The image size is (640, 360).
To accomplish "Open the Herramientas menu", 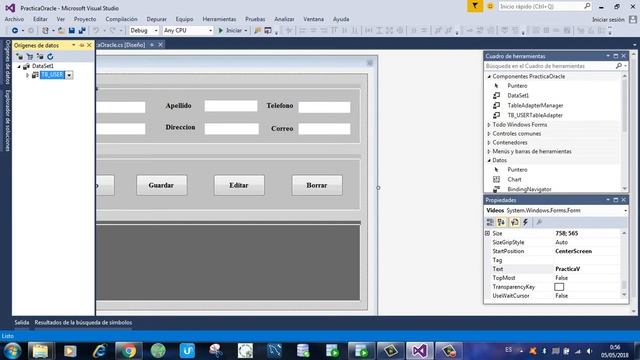I will point(219,19).
